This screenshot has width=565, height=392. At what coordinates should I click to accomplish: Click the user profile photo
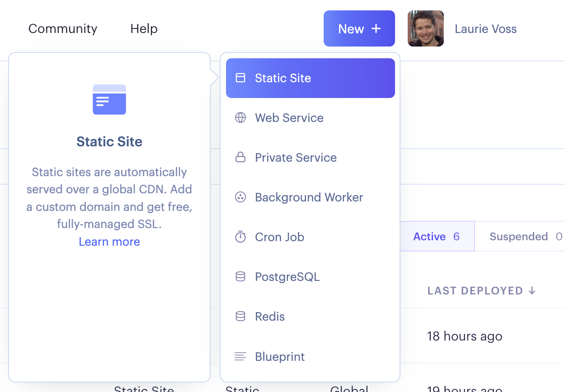pyautogui.click(x=425, y=29)
